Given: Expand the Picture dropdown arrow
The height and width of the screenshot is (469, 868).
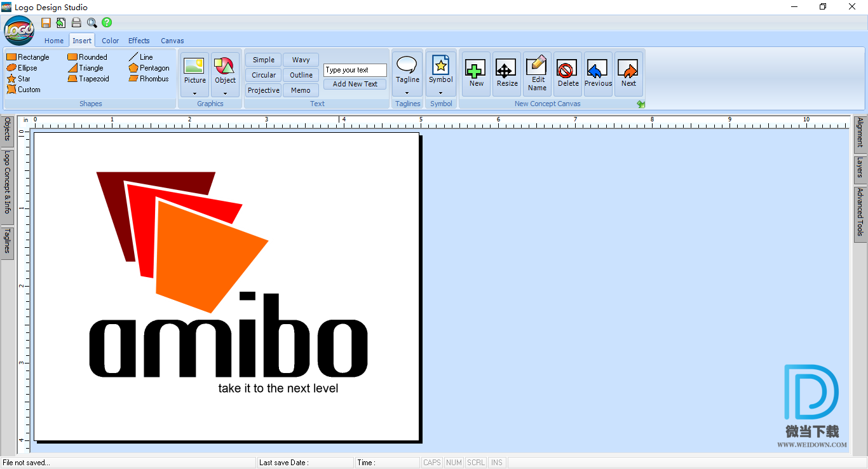Looking at the screenshot, I should click(194, 93).
